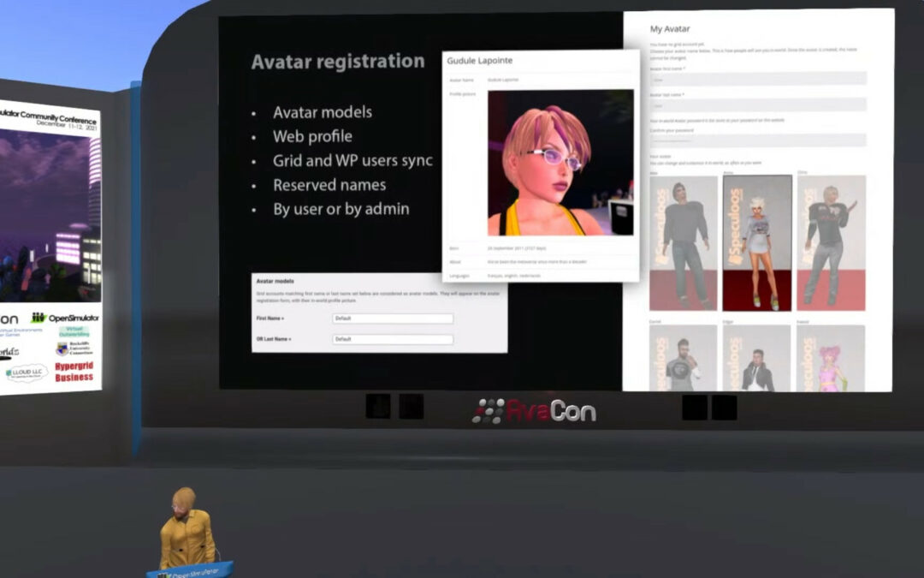Select the pink-haired avatar model

[831, 358]
